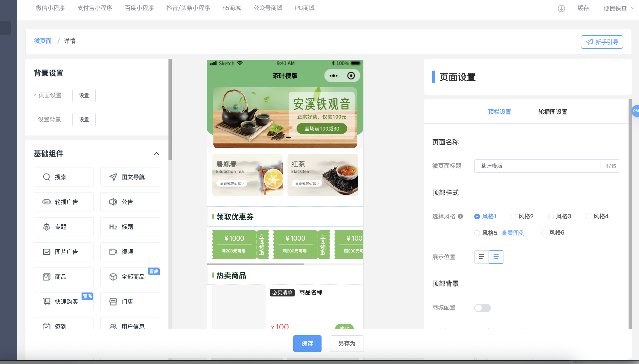Open the 支付宝小程序 tab
This screenshot has width=639, height=364.
click(95, 8)
